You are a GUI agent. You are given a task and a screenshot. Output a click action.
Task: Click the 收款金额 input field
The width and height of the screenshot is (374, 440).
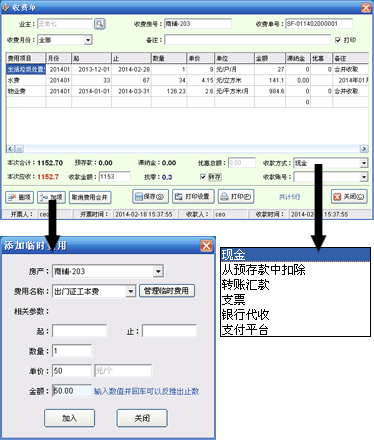(115, 177)
